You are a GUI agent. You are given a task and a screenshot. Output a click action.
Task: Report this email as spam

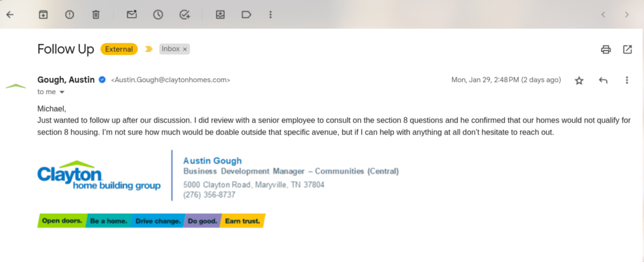point(69,14)
